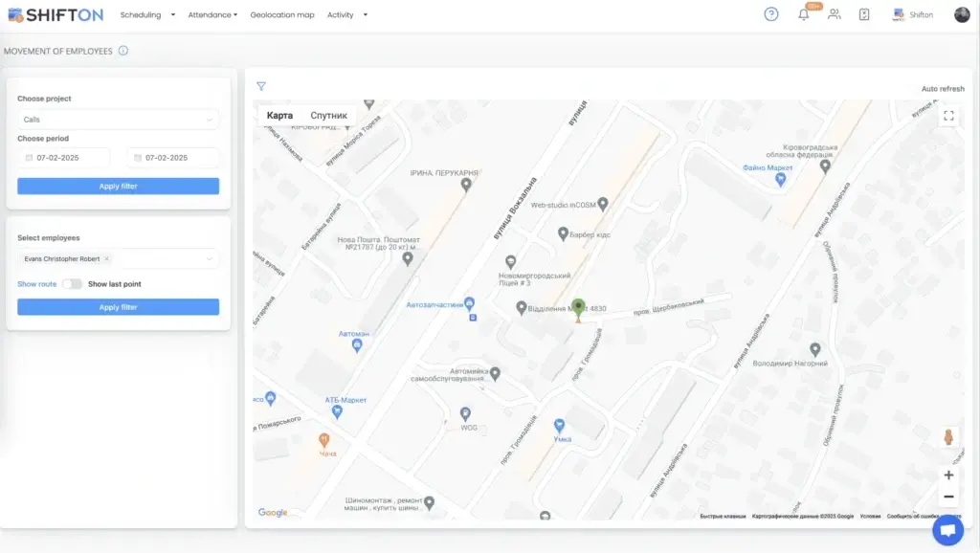Viewport: 980px width, 553px height.
Task: Open the Select employees dropdown
Action: tap(209, 259)
